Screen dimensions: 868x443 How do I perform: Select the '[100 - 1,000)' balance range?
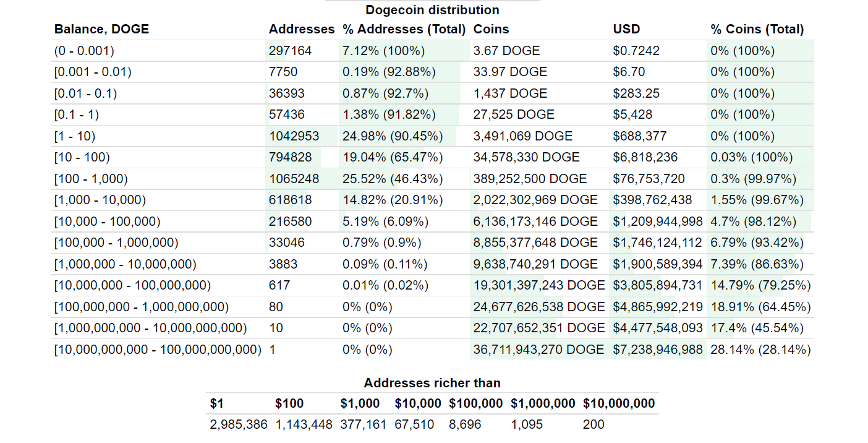91,179
